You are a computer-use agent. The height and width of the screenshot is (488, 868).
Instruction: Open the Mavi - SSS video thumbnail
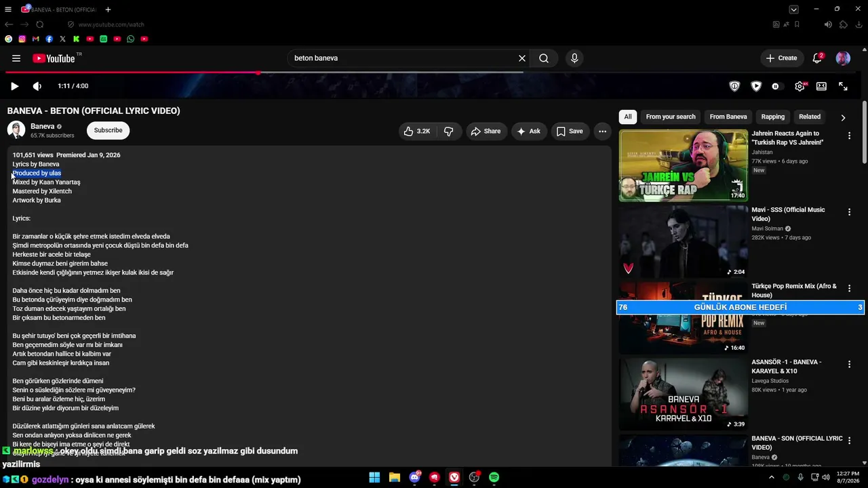click(x=684, y=242)
